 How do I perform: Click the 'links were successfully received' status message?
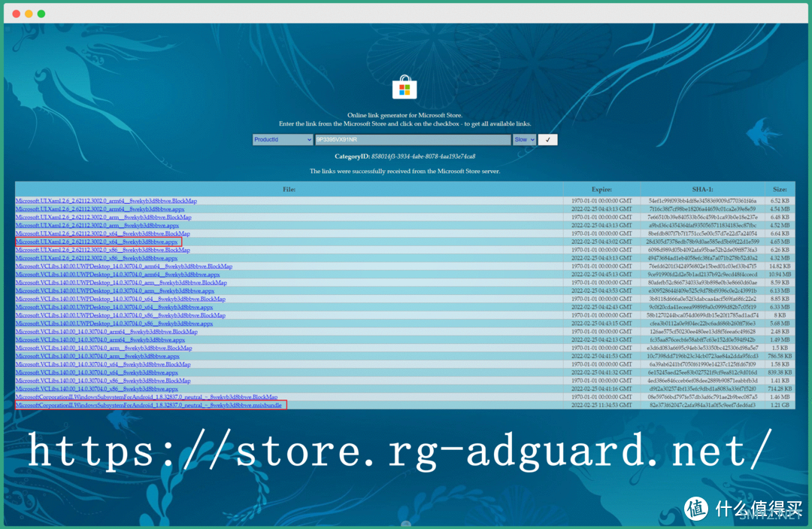coord(404,171)
